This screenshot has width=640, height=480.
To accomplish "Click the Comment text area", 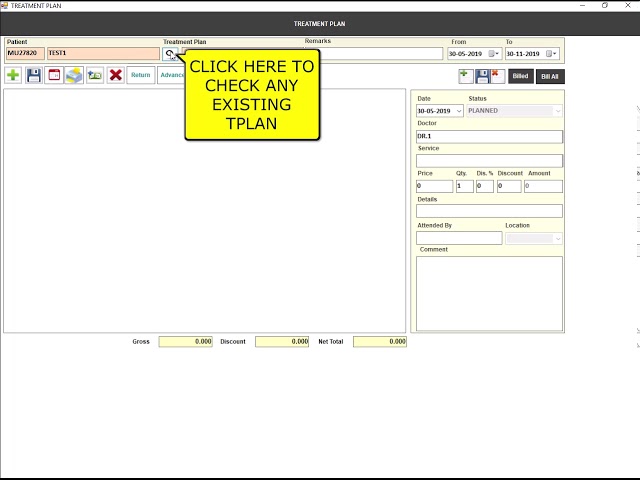I will point(489,293).
